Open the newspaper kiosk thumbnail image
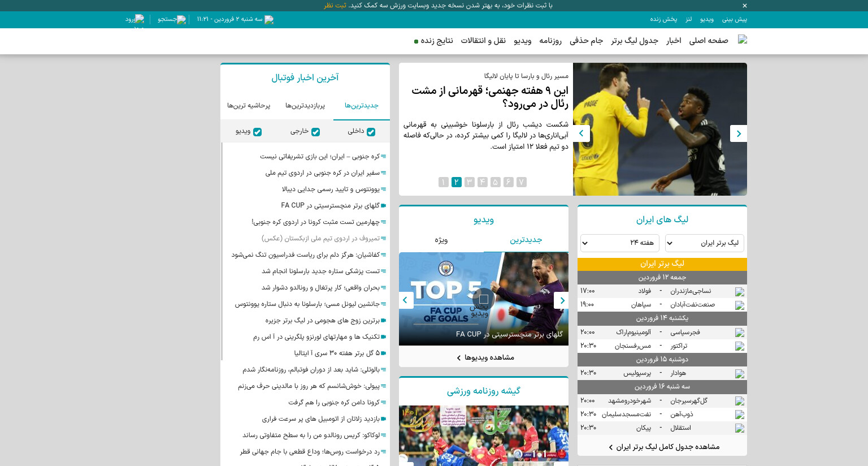Image resolution: width=868 pixels, height=466 pixels. click(484, 435)
